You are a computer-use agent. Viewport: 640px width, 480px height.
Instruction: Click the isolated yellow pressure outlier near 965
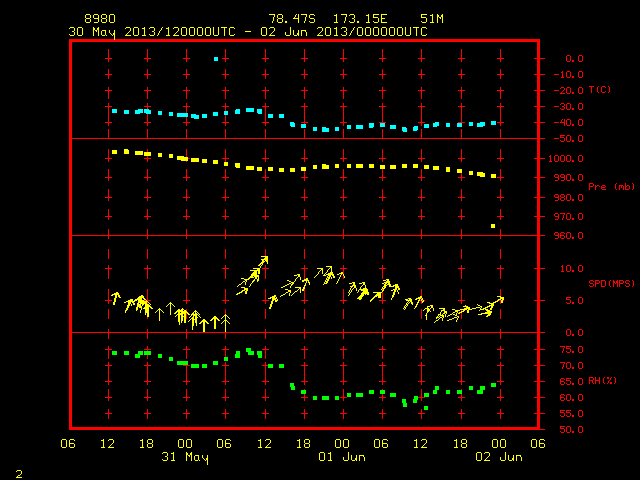pos(493,226)
